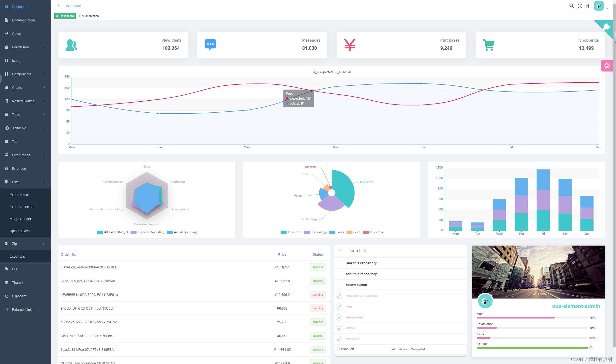Click the Clipboard sidebar icon
Viewport: 616px width, 364px height.
[x=7, y=296]
